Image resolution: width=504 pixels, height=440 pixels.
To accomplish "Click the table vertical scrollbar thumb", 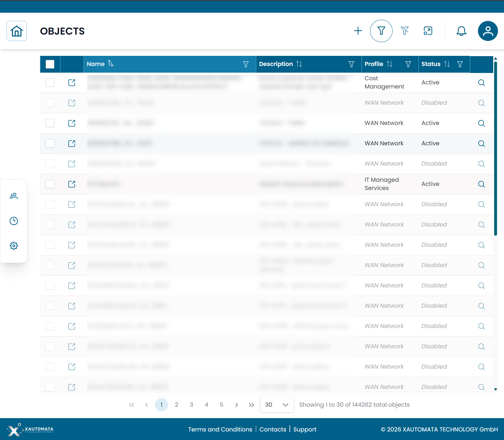I will tap(495, 148).
